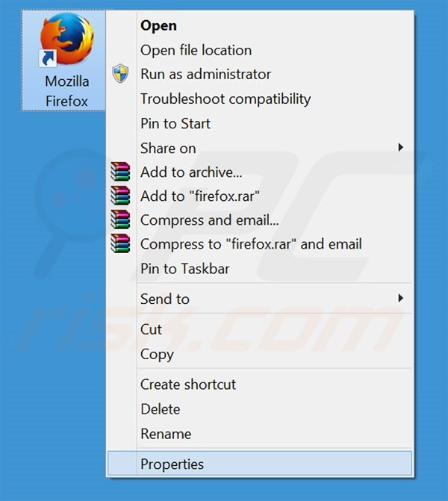Open Properties for the Firefox shortcut
The image size is (448, 501).
[172, 464]
